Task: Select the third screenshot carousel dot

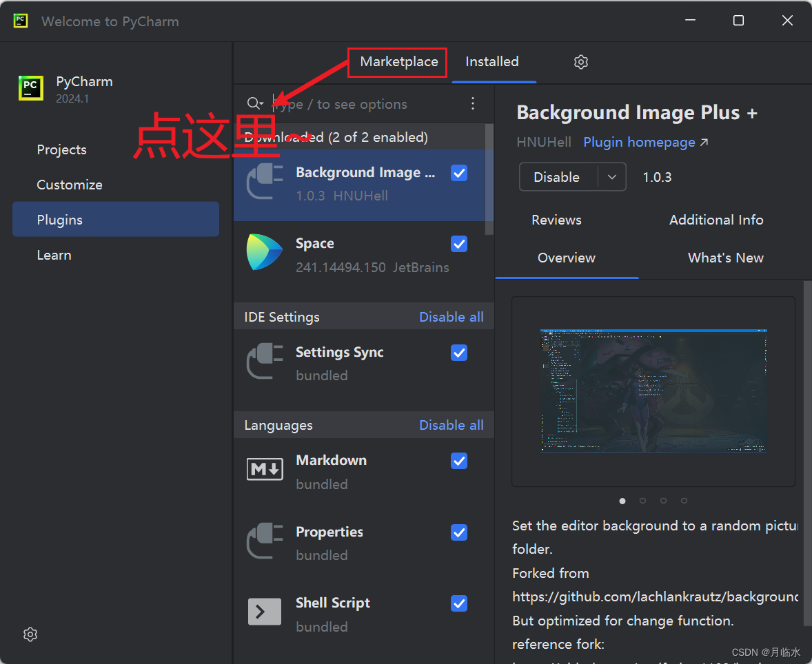Action: point(663,501)
